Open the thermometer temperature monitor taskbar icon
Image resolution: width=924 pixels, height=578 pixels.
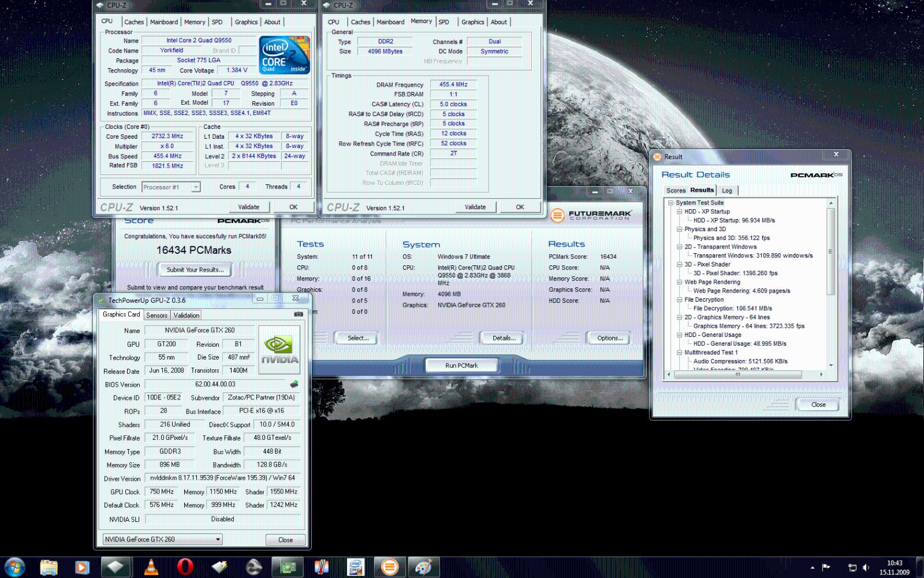[322, 567]
